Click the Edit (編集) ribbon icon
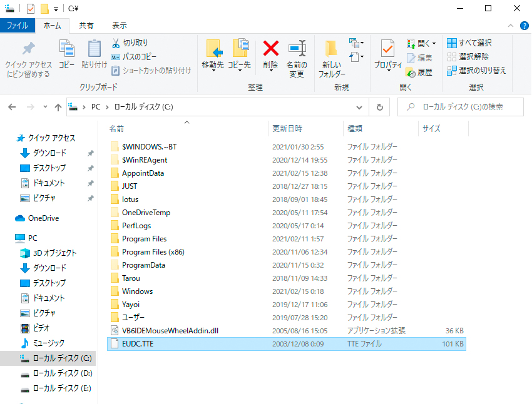Image resolution: width=532 pixels, height=404 pixels. [419, 58]
